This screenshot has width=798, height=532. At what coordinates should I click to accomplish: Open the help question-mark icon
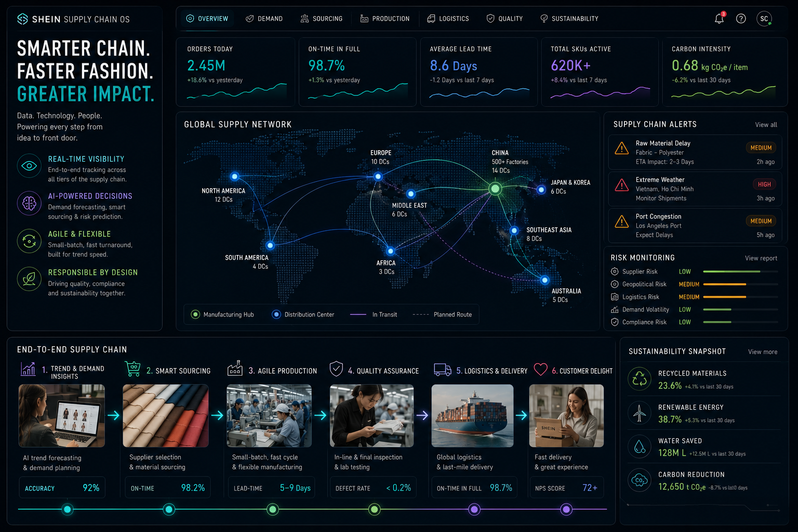coord(741,19)
